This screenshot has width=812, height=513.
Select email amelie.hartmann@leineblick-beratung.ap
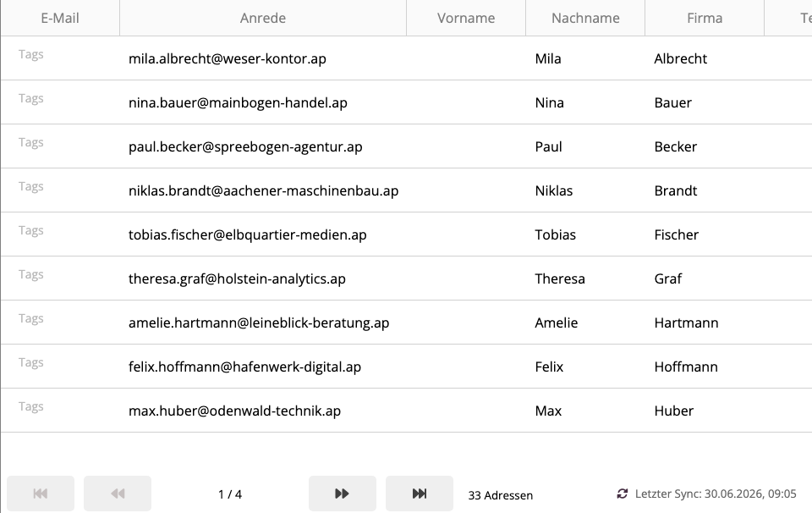[259, 323]
